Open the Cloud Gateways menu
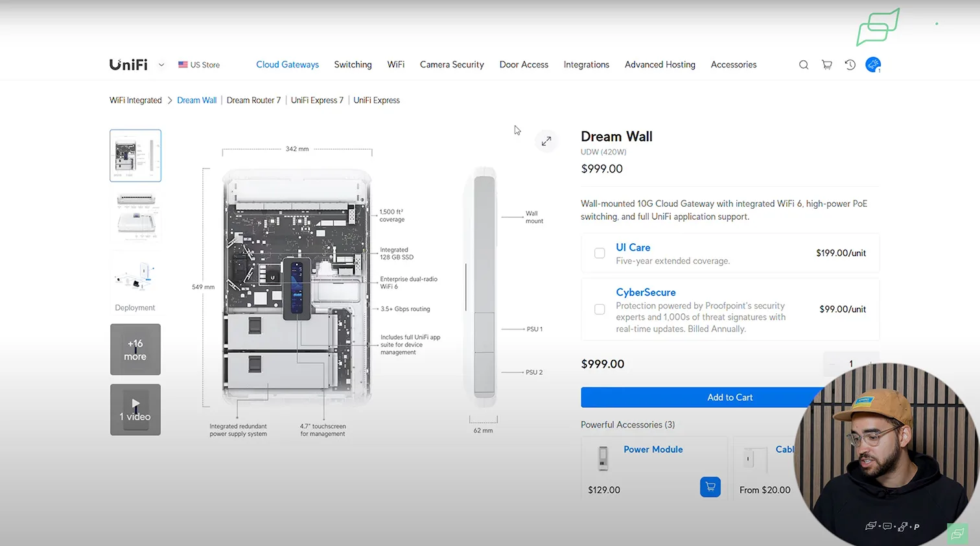This screenshot has height=546, width=980. (x=287, y=65)
